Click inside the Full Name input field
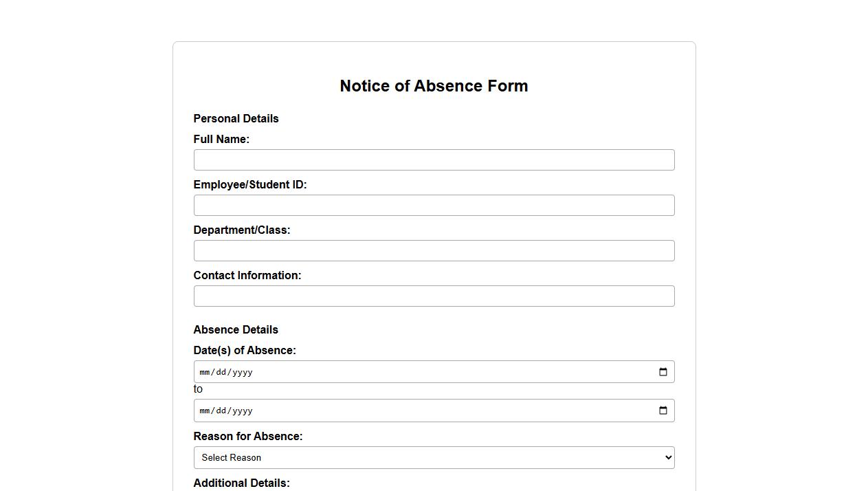868x491 pixels. pyautogui.click(x=434, y=160)
